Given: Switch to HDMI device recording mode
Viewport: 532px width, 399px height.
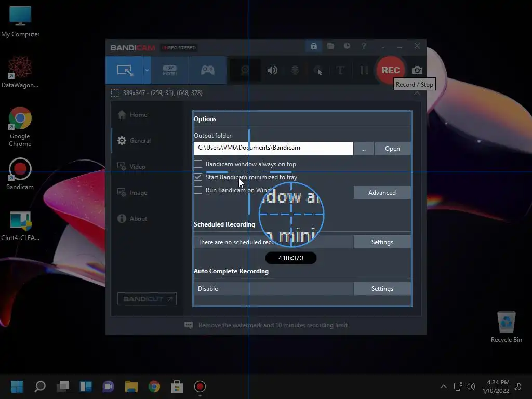Looking at the screenshot, I should pos(170,70).
